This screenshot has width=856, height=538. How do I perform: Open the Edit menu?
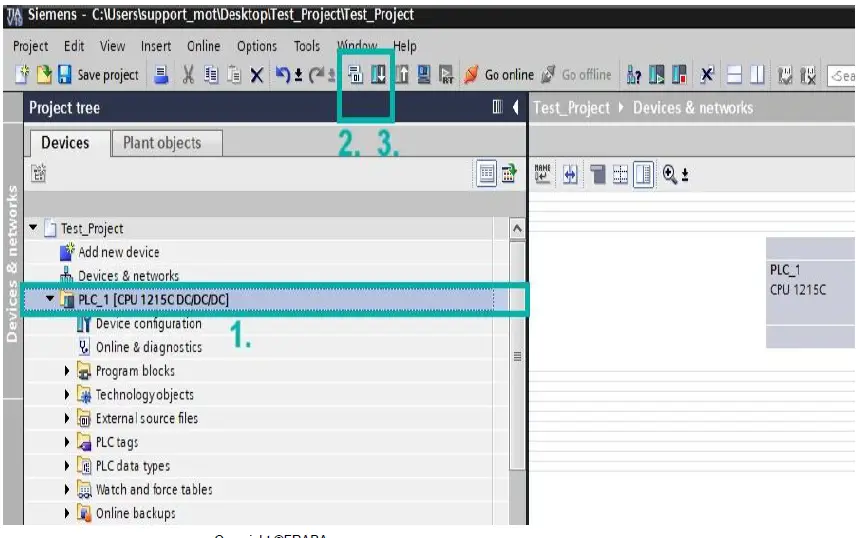pyautogui.click(x=74, y=46)
